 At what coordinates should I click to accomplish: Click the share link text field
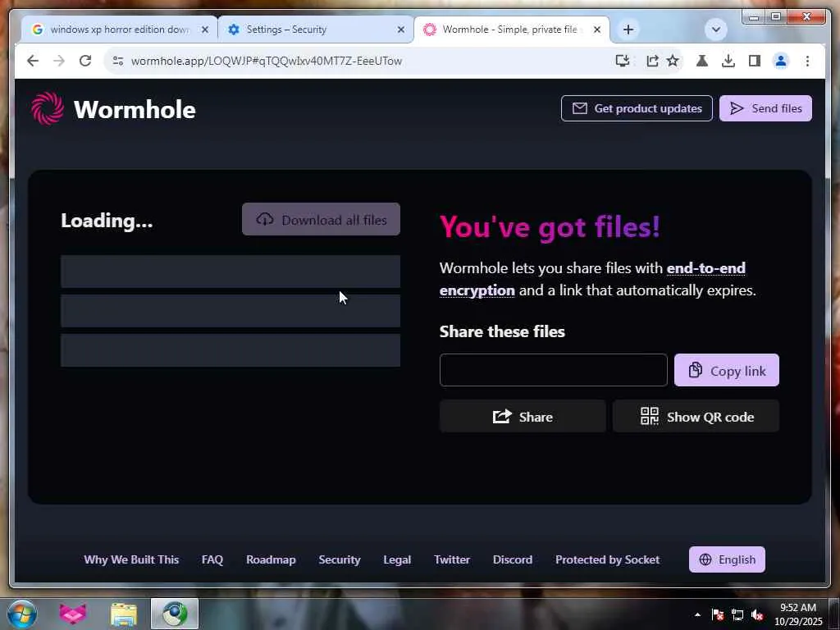554,370
